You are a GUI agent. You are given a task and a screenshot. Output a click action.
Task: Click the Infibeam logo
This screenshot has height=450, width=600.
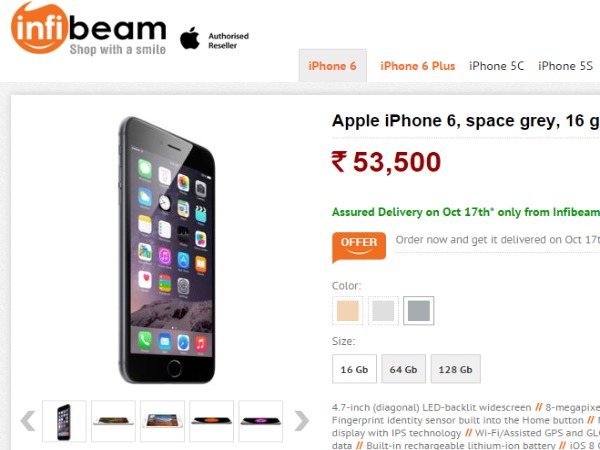pos(89,28)
